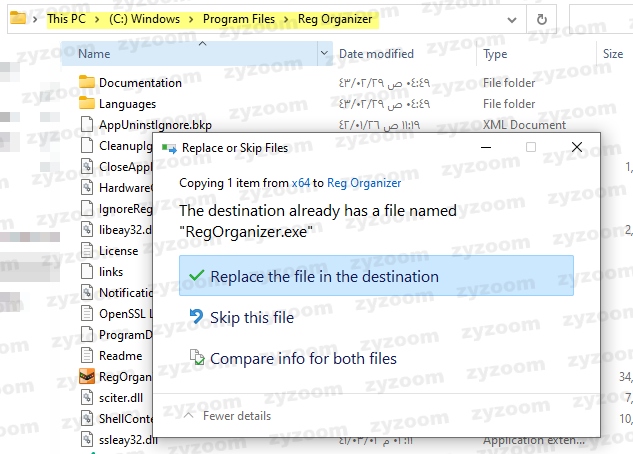The image size is (633, 454).
Task: Go to Program Files breadcrumb
Action: coord(239,19)
